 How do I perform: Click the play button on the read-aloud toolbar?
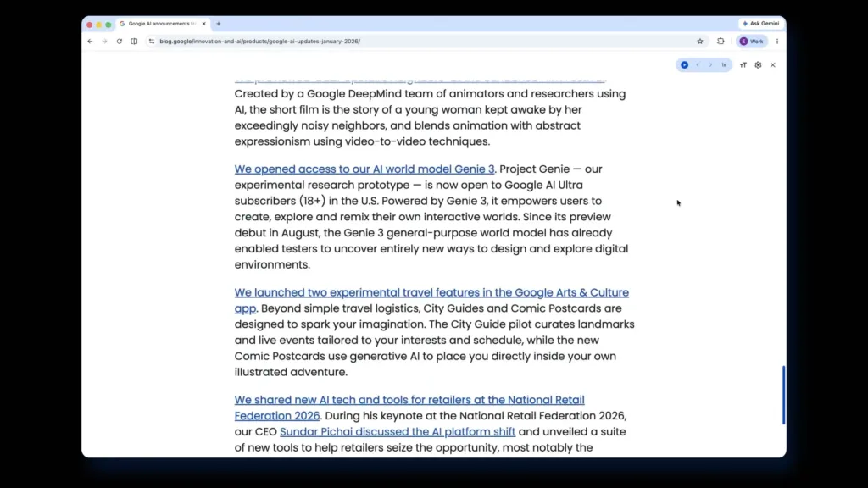(x=685, y=64)
